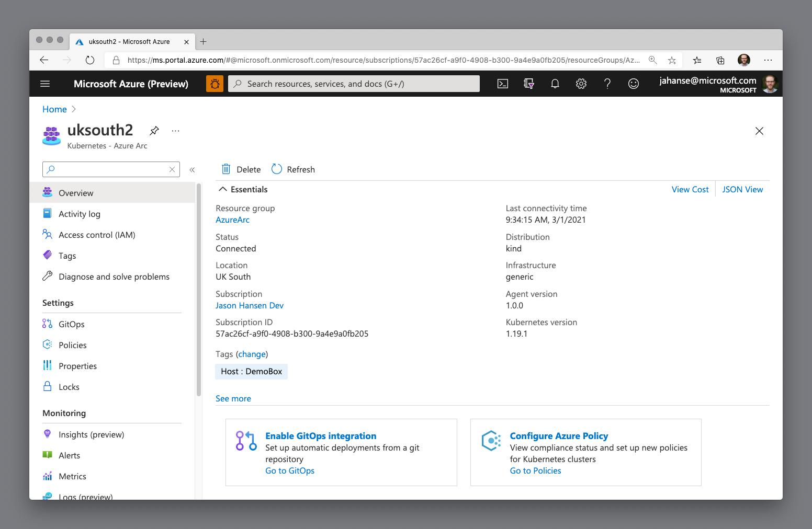
Task: Send feedback via the smiley icon
Action: [634, 84]
